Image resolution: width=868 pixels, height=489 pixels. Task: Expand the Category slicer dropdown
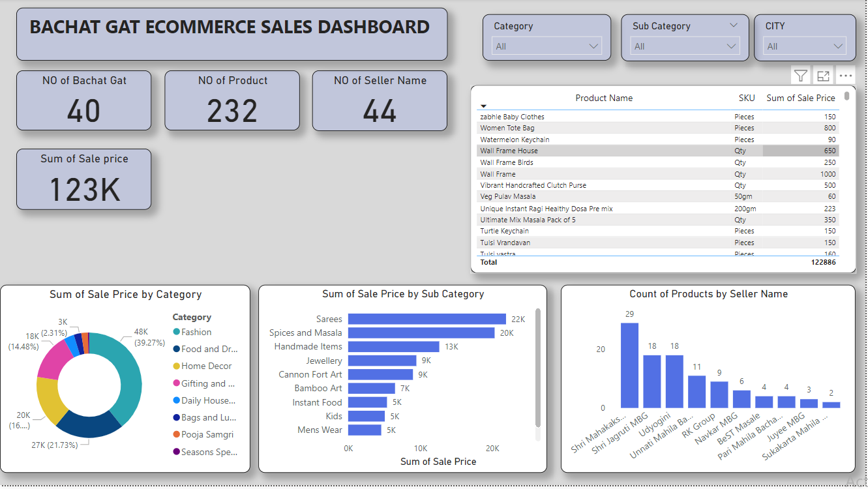[x=593, y=46]
